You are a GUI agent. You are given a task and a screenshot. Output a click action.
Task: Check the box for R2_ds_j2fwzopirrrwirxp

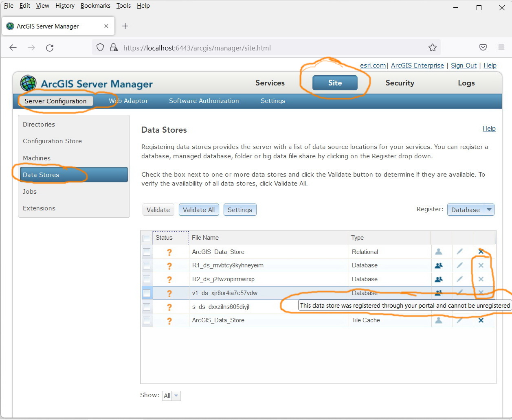tap(147, 279)
